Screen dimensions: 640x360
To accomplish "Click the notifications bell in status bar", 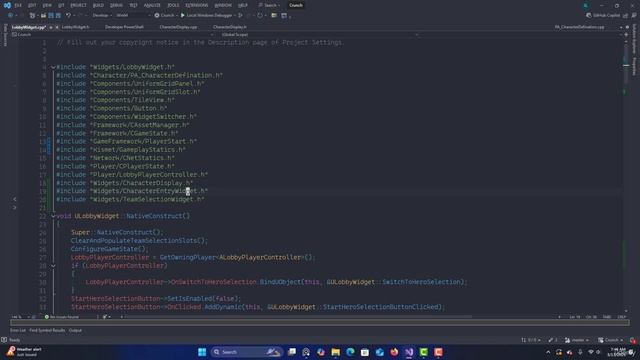I will click(x=633, y=340).
